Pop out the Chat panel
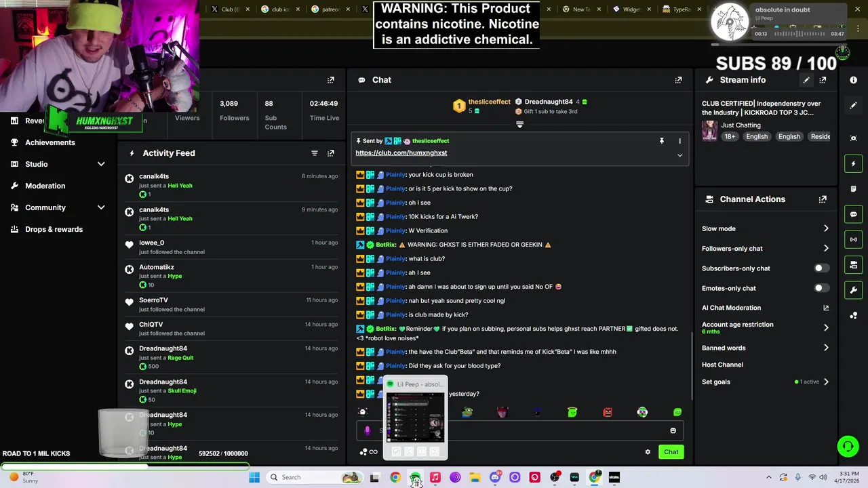 (x=678, y=80)
